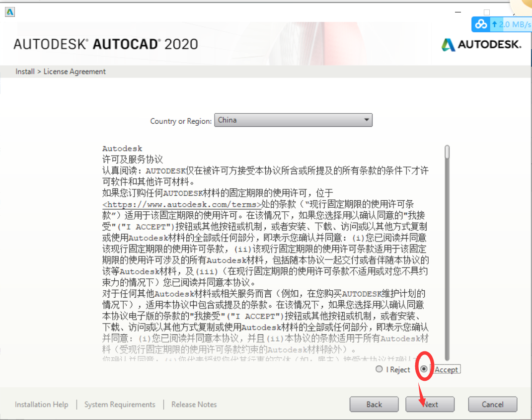Click the Autodesk logo at top right
This screenshot has width=532, height=420.
click(x=481, y=44)
